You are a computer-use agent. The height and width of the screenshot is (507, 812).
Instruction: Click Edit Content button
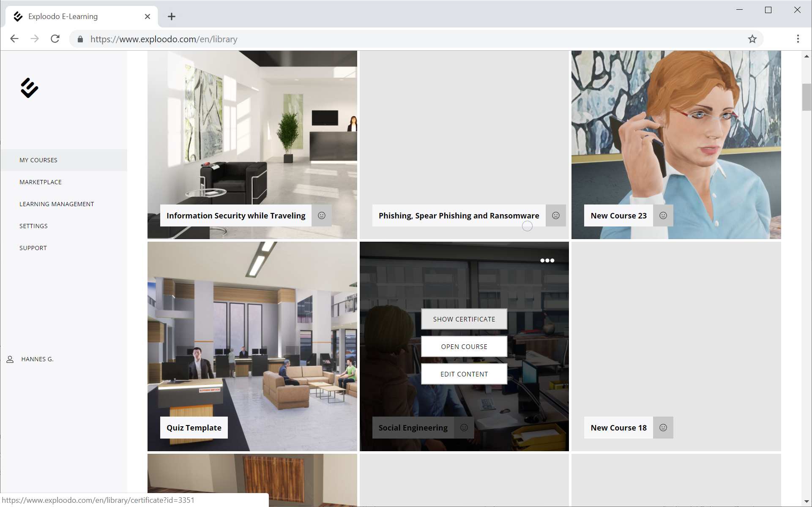[x=464, y=374]
